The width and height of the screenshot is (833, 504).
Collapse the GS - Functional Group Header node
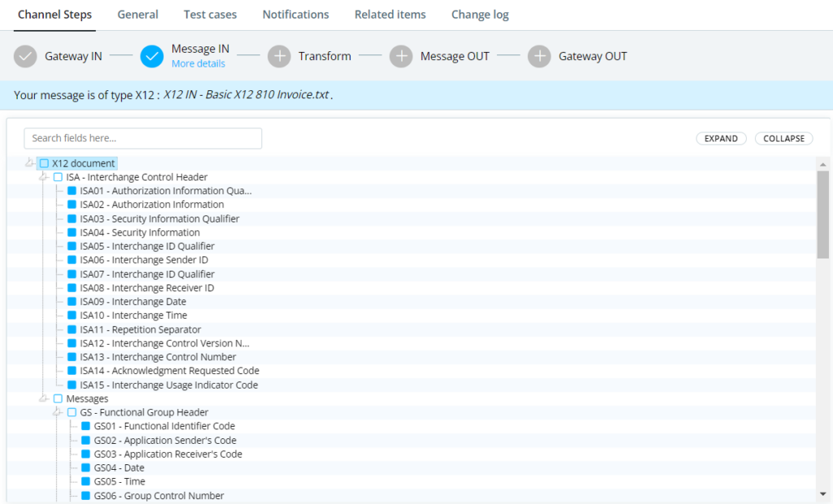point(58,412)
